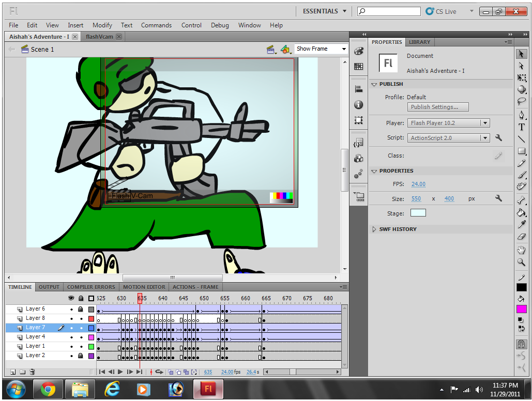The height and width of the screenshot is (401, 532).
Task: Open the collapsed Transform panel icon
Action: [359, 120]
